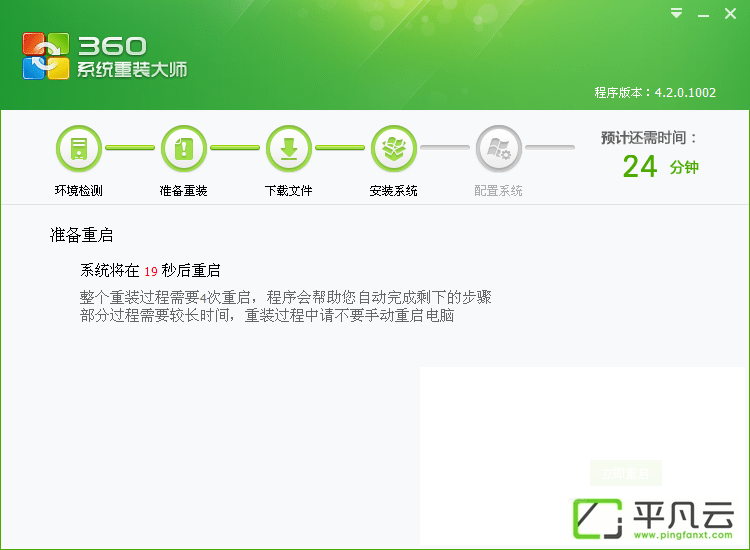The width and height of the screenshot is (750, 550).
Task: Minimize the 360 reinstall window
Action: (703, 14)
